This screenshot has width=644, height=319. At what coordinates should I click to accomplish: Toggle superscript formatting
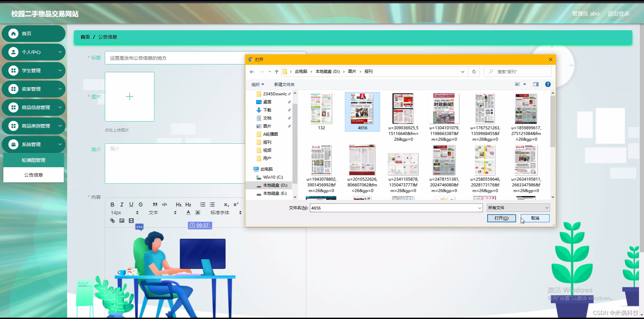(236, 204)
